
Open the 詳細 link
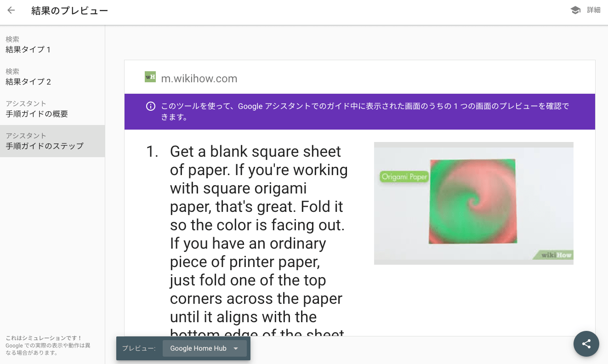click(x=593, y=10)
